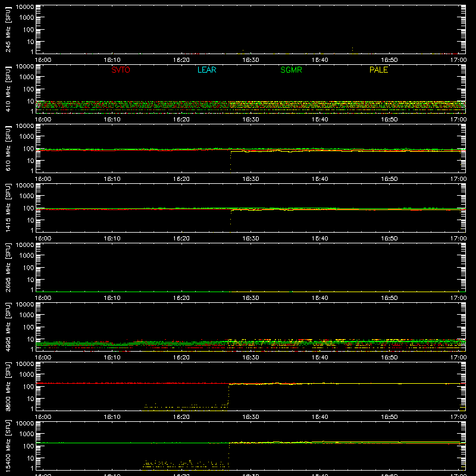Click the 1 tick label on 2695 MHz panel
This screenshot has width=476, height=476.
(x=32, y=290)
